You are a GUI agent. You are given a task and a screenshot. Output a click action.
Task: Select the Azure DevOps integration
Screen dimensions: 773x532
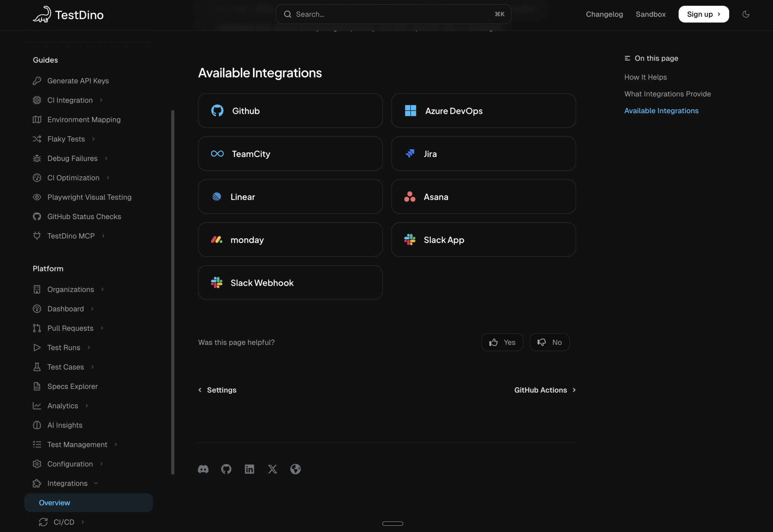(483, 110)
